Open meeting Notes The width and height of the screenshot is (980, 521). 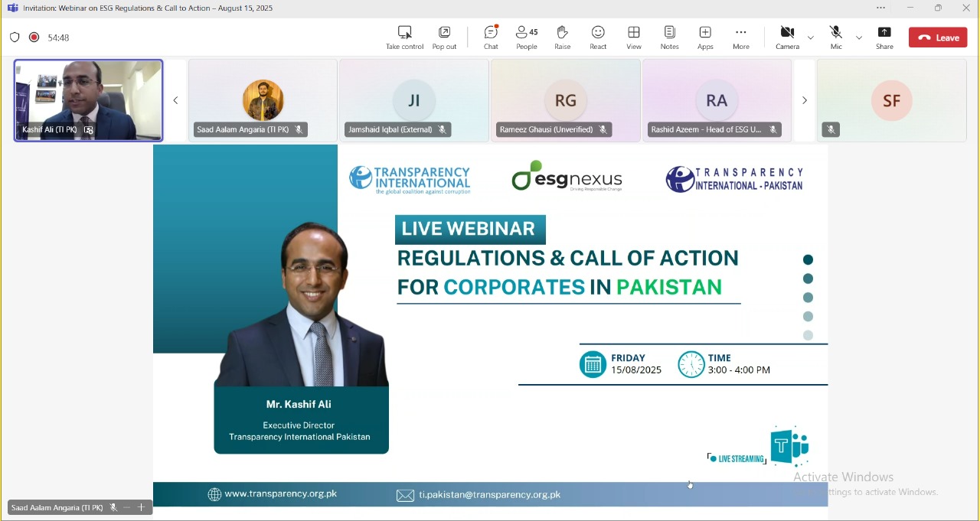click(x=670, y=37)
